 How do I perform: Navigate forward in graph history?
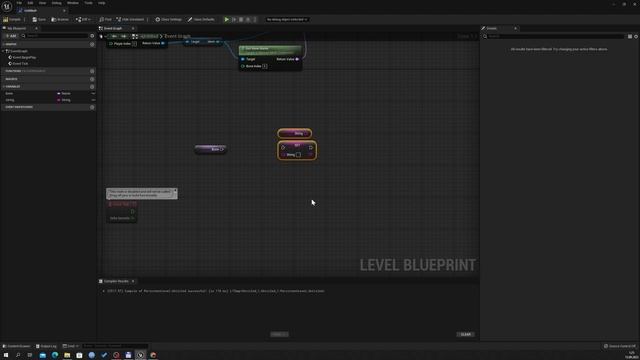coord(124,36)
